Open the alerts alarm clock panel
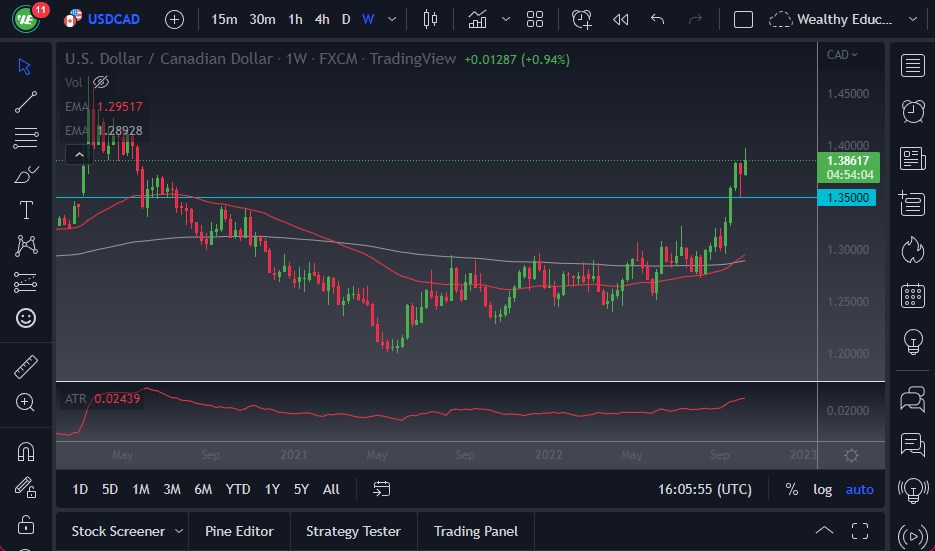 tap(912, 111)
